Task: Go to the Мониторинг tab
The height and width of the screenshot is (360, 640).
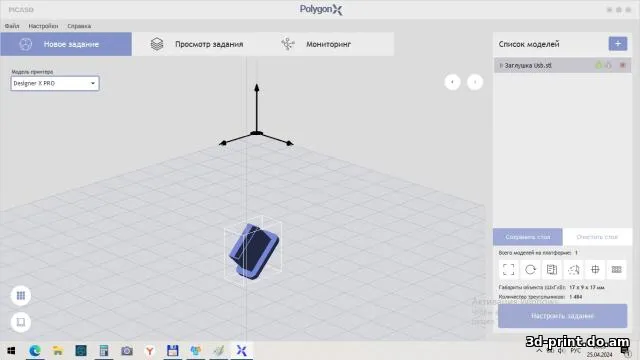Action: (329, 44)
